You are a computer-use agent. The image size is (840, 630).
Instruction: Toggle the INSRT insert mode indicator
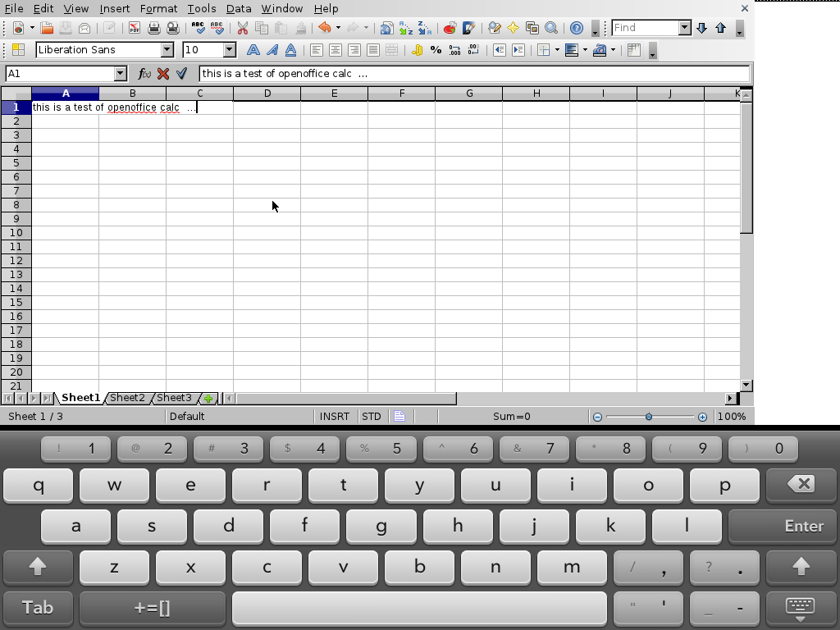coord(335,417)
